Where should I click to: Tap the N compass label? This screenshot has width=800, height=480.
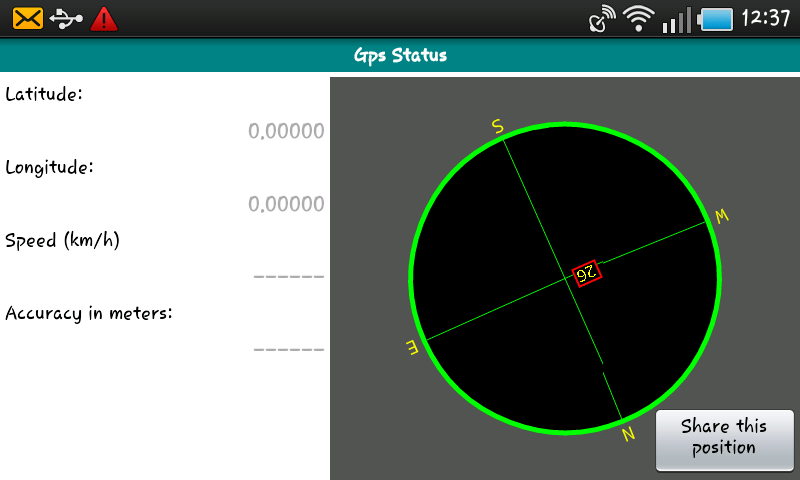point(629,434)
